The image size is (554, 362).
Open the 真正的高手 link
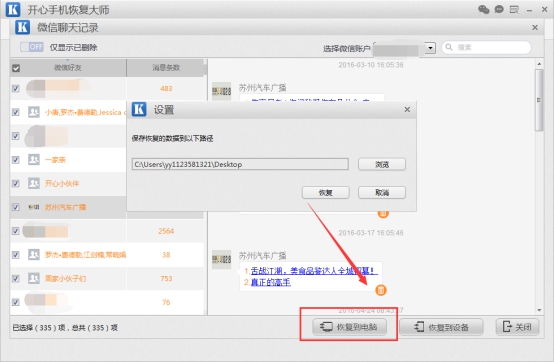pos(271,282)
